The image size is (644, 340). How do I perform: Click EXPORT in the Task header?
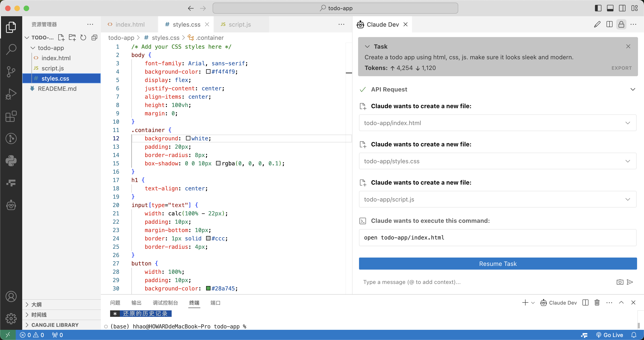click(621, 68)
